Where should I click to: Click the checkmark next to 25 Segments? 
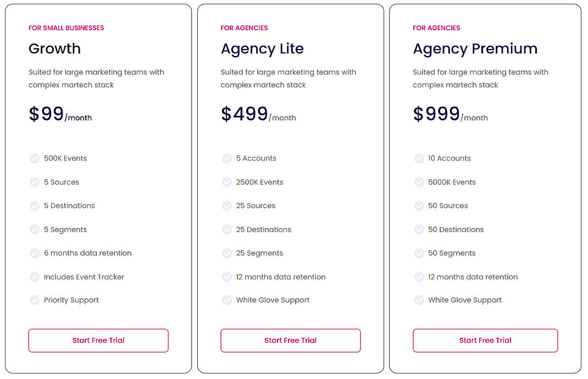(x=227, y=253)
